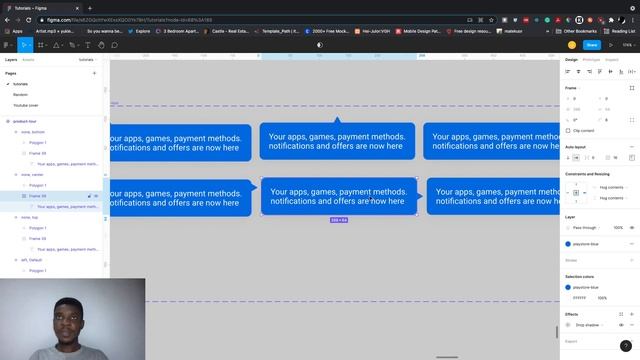Click the Present play icon
The width and height of the screenshot is (640, 360).
pos(611,45)
